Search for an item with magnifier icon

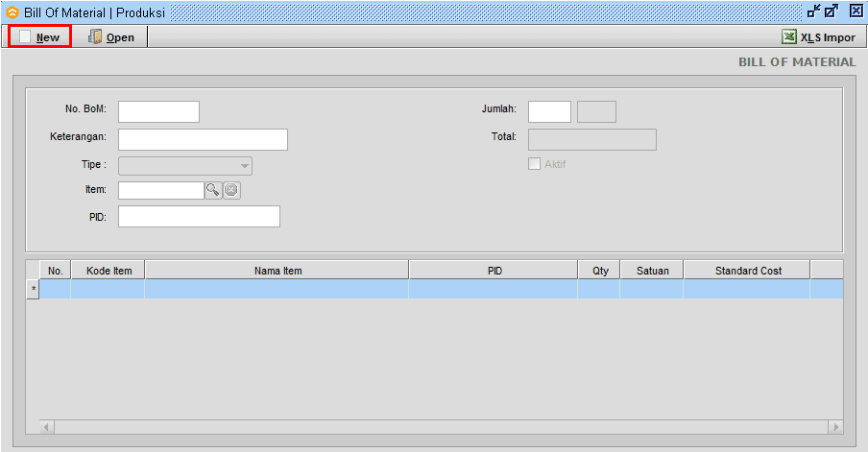tap(213, 190)
